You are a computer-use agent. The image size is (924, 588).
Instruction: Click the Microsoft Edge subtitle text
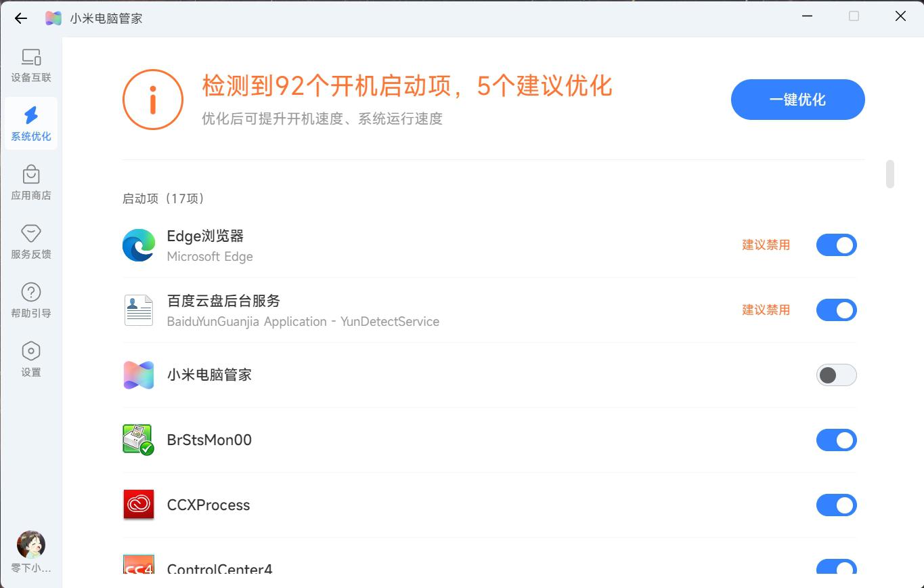click(210, 257)
